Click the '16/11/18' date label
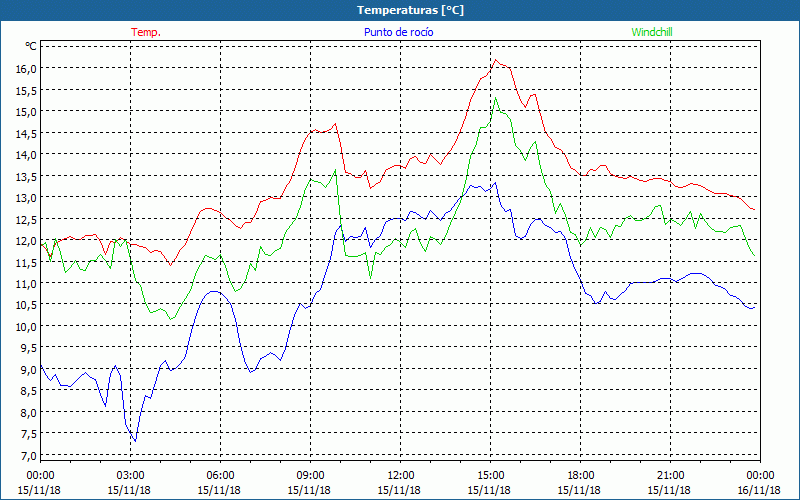 [x=759, y=490]
